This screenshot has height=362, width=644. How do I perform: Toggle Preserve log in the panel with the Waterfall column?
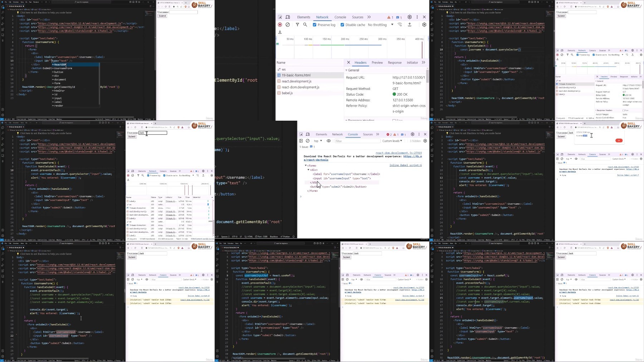tap(148, 175)
